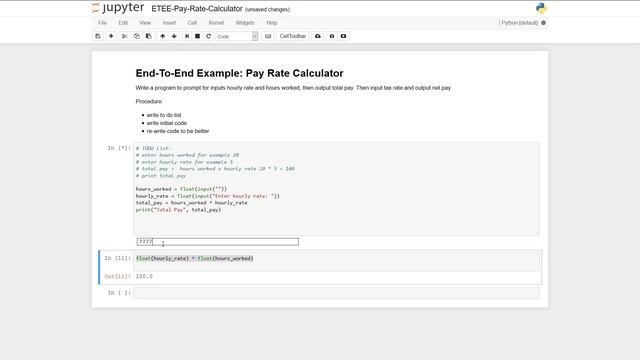
Task: Copy selected cells icon
Action: tap(137, 36)
